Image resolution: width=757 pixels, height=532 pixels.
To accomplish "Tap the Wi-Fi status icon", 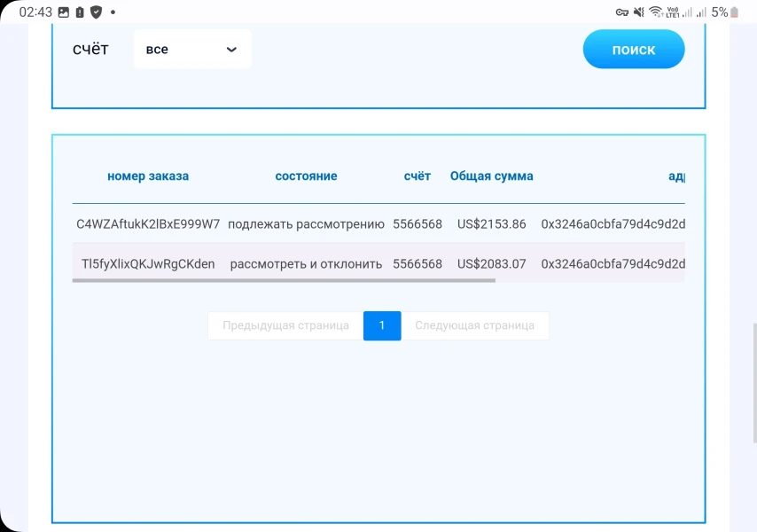I will (x=656, y=12).
